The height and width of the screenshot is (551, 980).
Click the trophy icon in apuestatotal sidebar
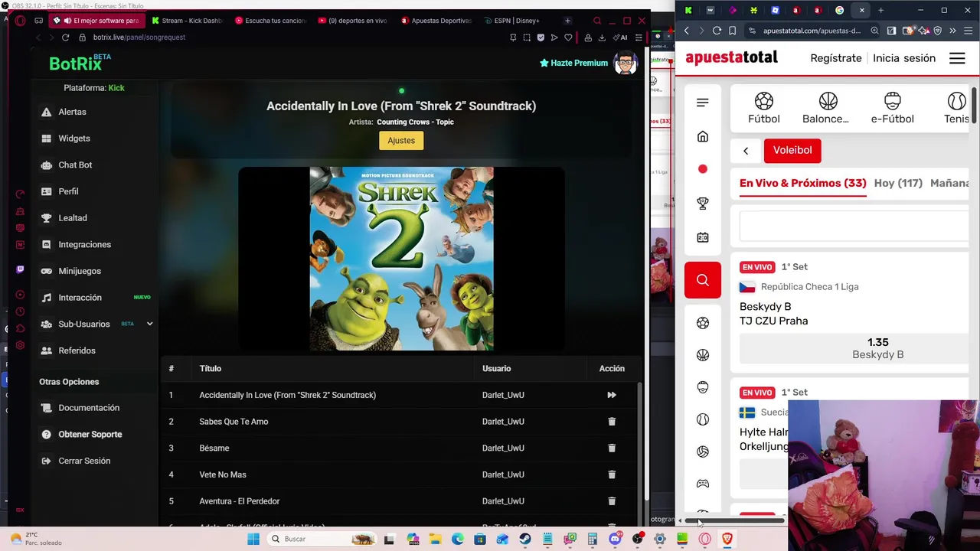click(703, 203)
